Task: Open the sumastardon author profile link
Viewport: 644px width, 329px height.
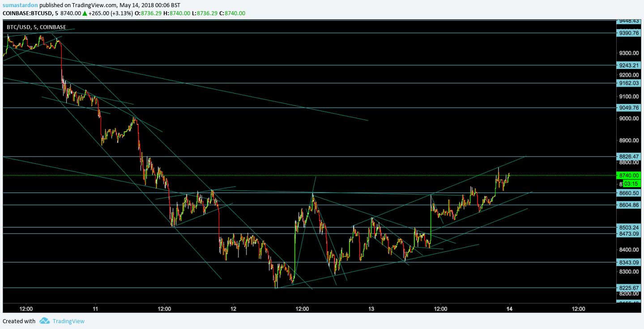Action: tap(20, 5)
